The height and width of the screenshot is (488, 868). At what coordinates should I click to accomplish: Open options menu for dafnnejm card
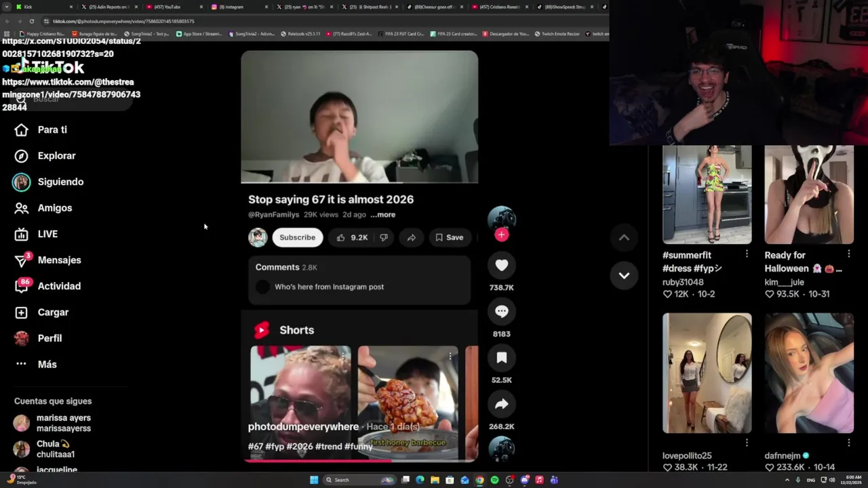coord(848,443)
